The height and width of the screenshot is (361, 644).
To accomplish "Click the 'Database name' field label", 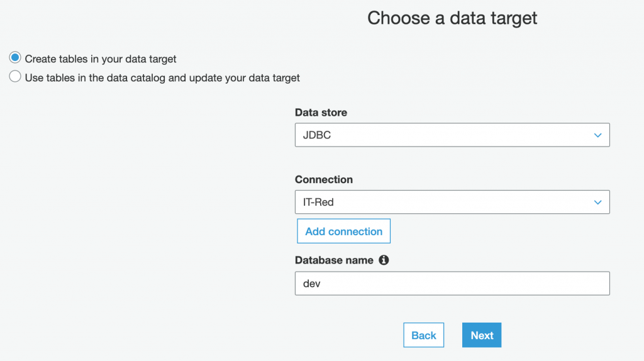I will [334, 260].
